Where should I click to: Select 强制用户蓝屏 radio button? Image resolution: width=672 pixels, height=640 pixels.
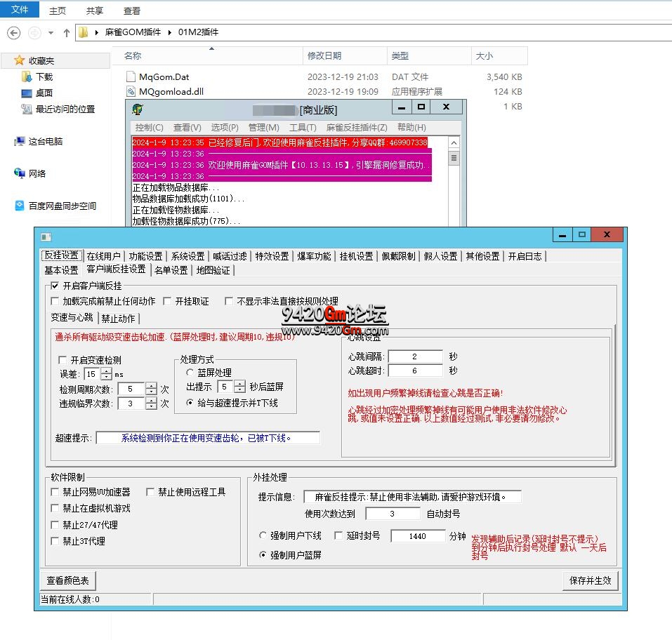pyautogui.click(x=263, y=555)
